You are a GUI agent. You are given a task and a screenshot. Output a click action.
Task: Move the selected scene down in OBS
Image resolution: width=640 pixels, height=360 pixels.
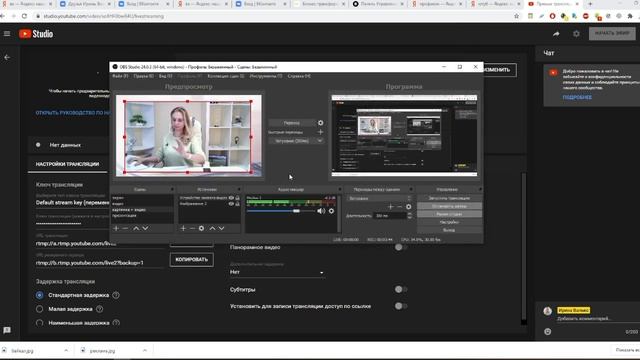[x=145, y=228]
